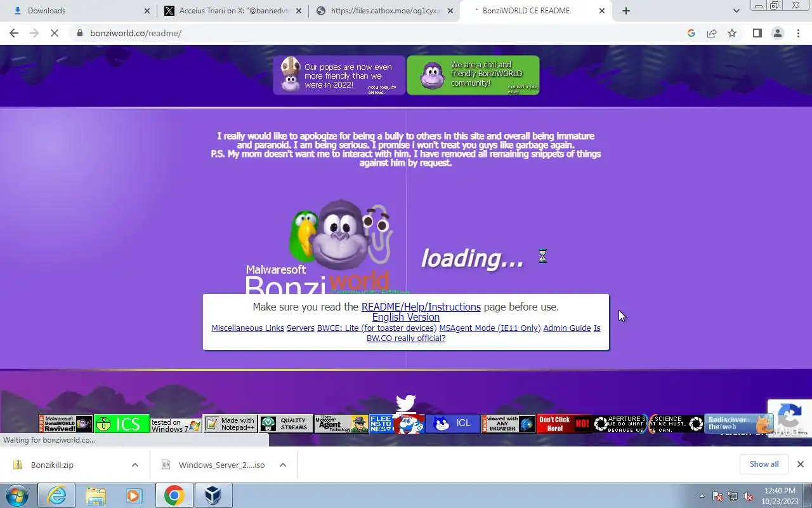This screenshot has width=812, height=508.
Task: Click the Twitter bird icon
Action: pyautogui.click(x=406, y=404)
